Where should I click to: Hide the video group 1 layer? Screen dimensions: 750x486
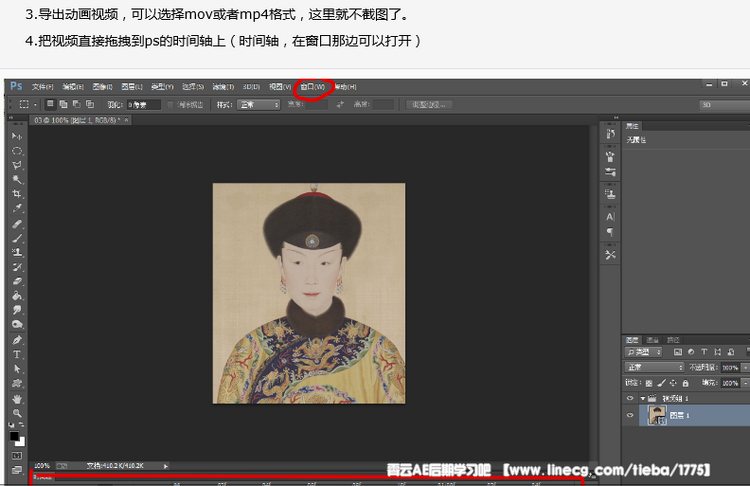[x=630, y=398]
